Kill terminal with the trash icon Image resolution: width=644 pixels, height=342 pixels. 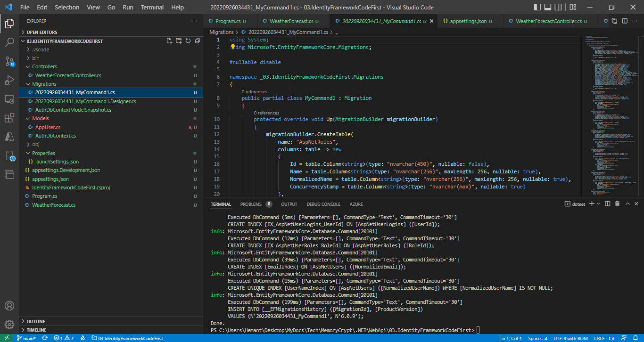(618, 204)
